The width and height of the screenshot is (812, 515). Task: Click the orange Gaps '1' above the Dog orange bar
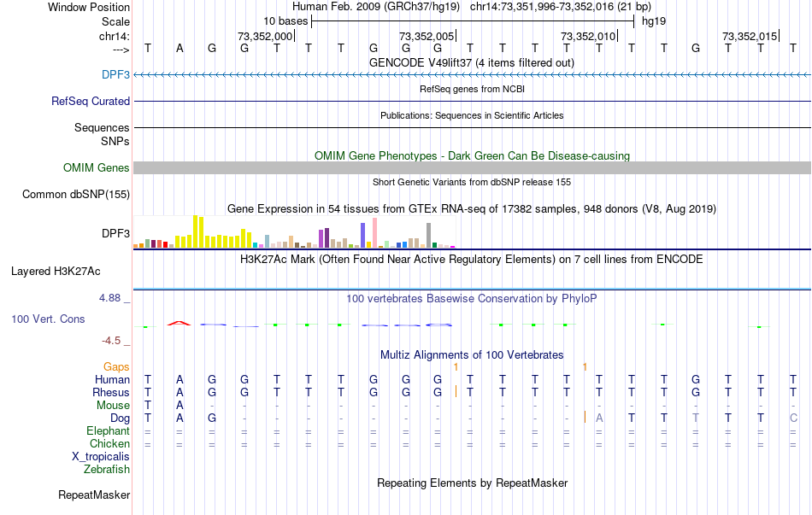(585, 367)
